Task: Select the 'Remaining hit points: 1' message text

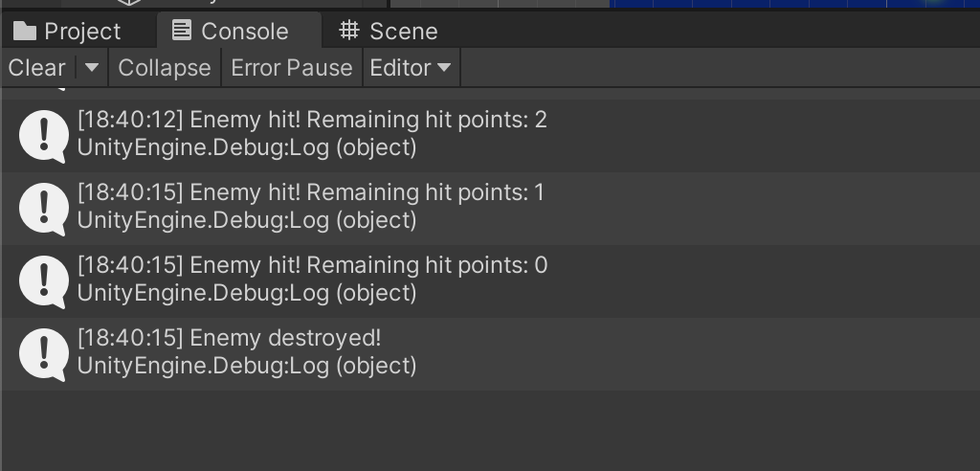Action: (x=367, y=192)
